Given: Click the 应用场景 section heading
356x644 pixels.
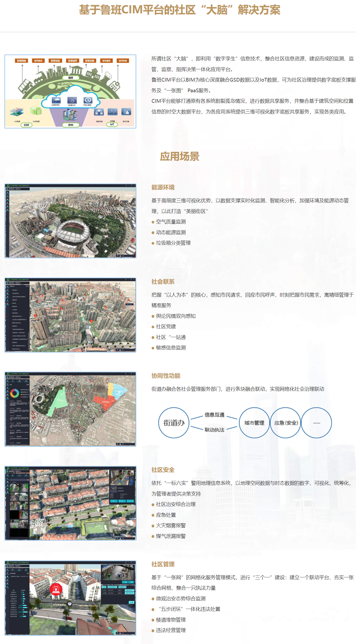Looking at the screenshot, I should 180,156.
